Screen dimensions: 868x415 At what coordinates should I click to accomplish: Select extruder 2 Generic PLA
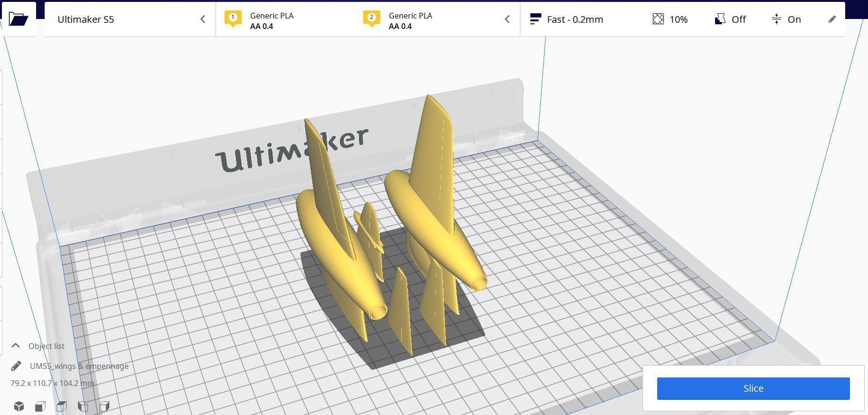point(398,20)
